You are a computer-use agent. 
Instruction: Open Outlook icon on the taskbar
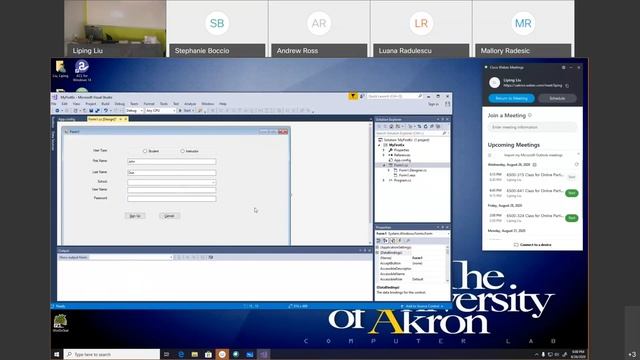point(249,354)
